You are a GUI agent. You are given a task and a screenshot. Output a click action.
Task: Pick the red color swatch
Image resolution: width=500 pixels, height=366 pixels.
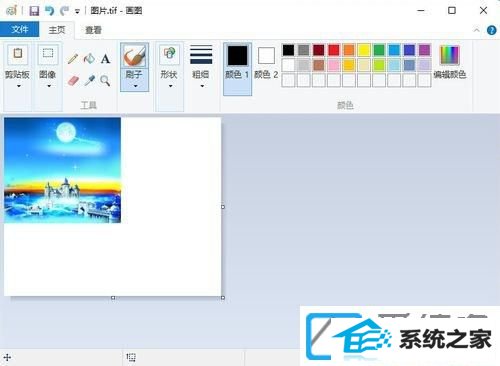pyautogui.click(x=334, y=50)
